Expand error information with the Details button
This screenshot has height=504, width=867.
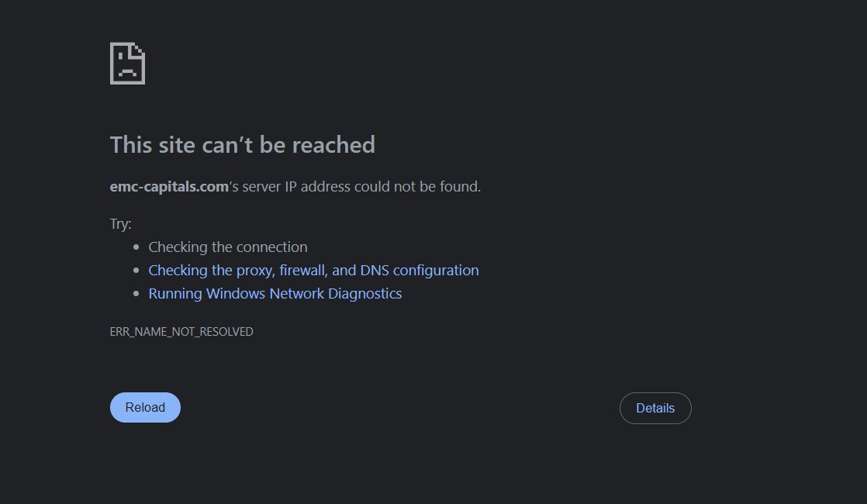point(655,409)
